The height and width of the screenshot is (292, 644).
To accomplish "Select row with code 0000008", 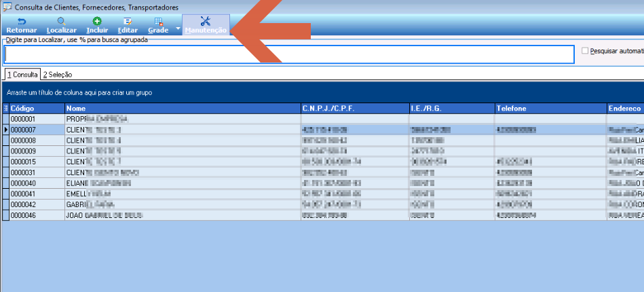I will (323, 141).
